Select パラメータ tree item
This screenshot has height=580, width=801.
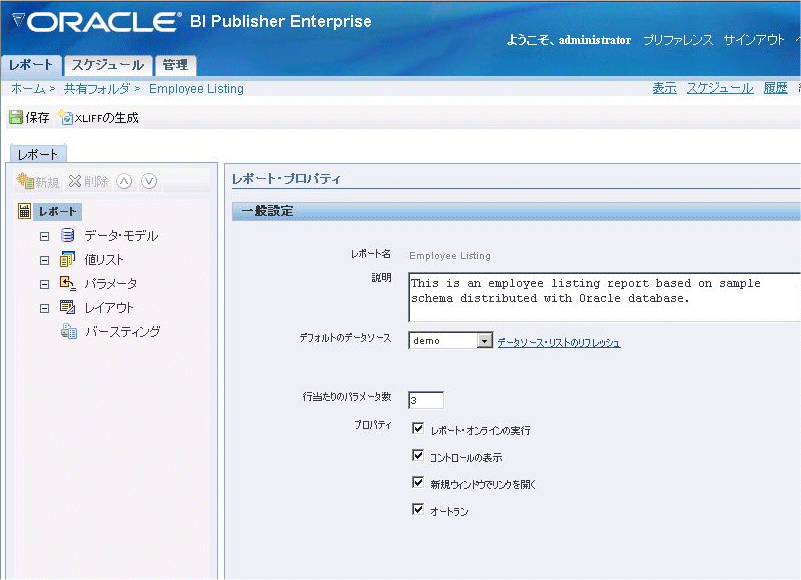pyautogui.click(x=110, y=284)
